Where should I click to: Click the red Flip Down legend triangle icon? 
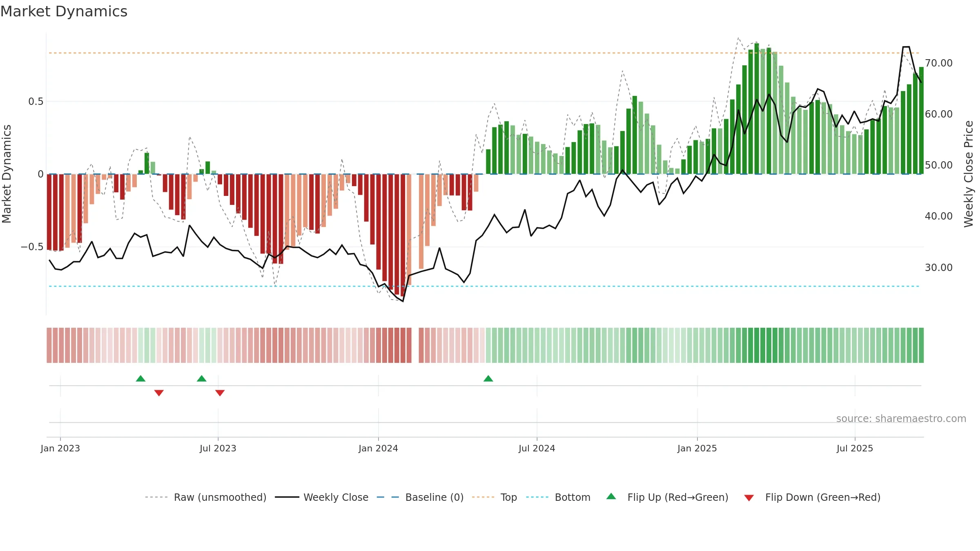(749, 498)
